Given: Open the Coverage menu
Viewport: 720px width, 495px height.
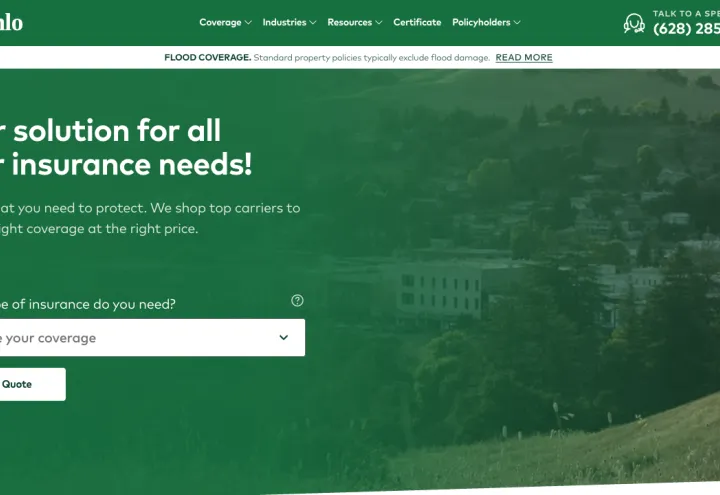Looking at the screenshot, I should point(225,22).
